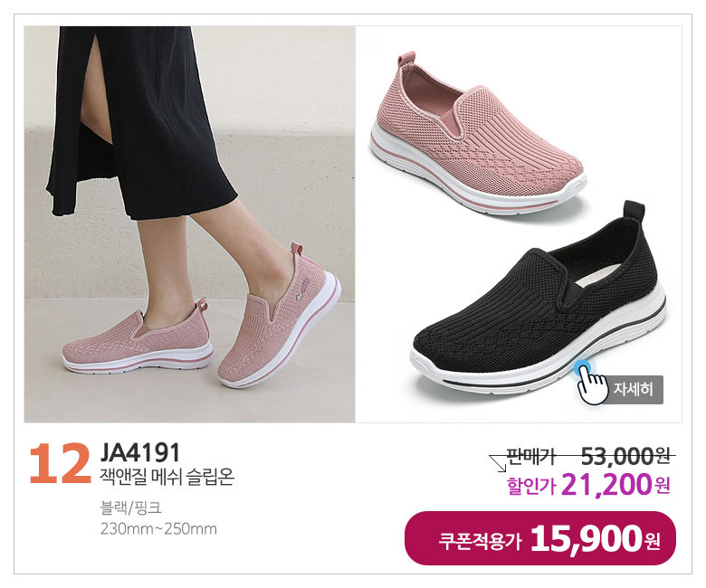The width and height of the screenshot is (706, 588).
Task: Click the heel pull tab on black shoe
Action: point(633,211)
